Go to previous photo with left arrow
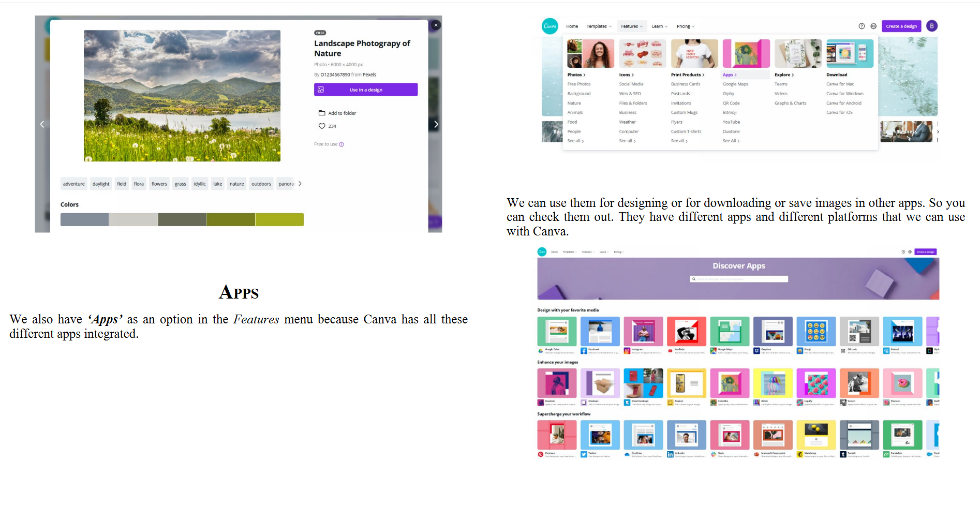Image resolution: width=980 pixels, height=505 pixels. [x=42, y=124]
